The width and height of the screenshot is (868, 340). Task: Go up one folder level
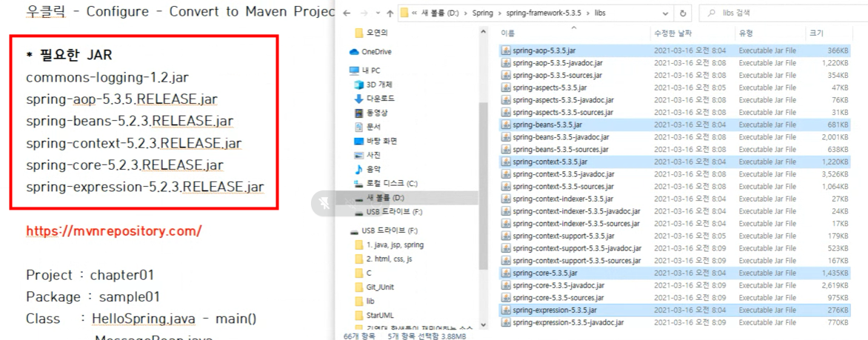[x=390, y=13]
